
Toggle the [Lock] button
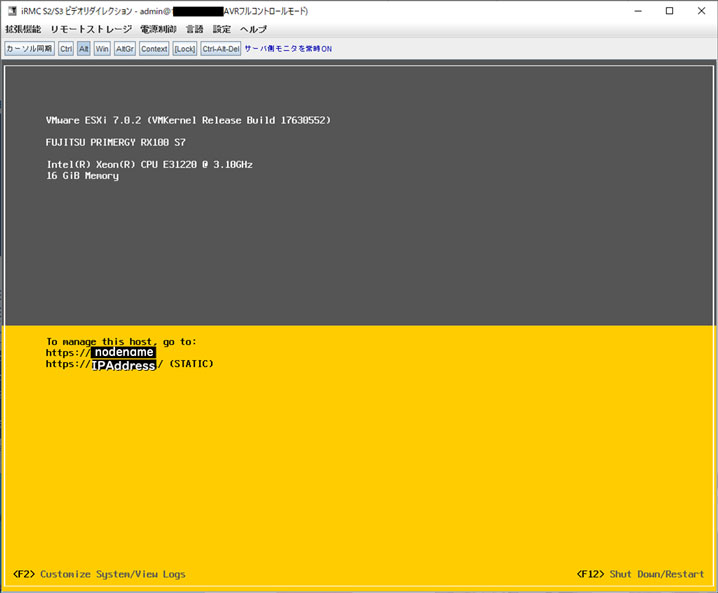[185, 49]
